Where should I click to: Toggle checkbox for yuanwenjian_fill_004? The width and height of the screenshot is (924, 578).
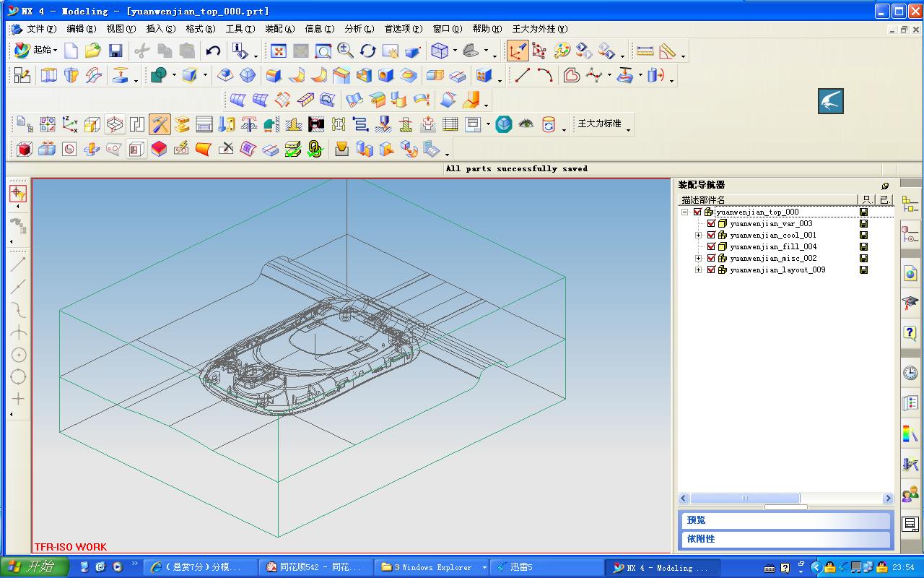711,247
